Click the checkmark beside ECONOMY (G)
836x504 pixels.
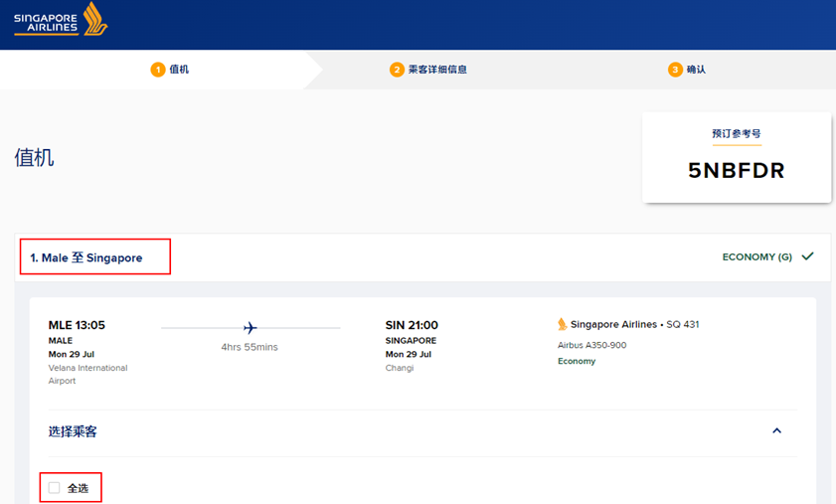coord(808,256)
